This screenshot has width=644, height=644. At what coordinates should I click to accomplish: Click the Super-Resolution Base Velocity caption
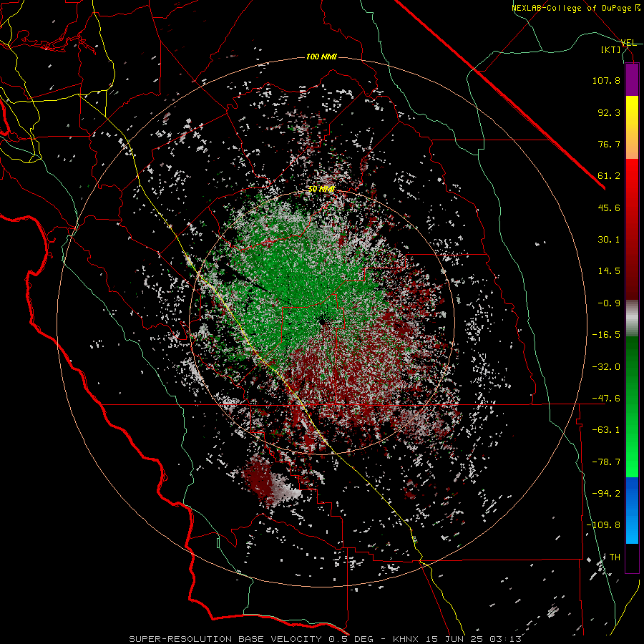[326, 639]
